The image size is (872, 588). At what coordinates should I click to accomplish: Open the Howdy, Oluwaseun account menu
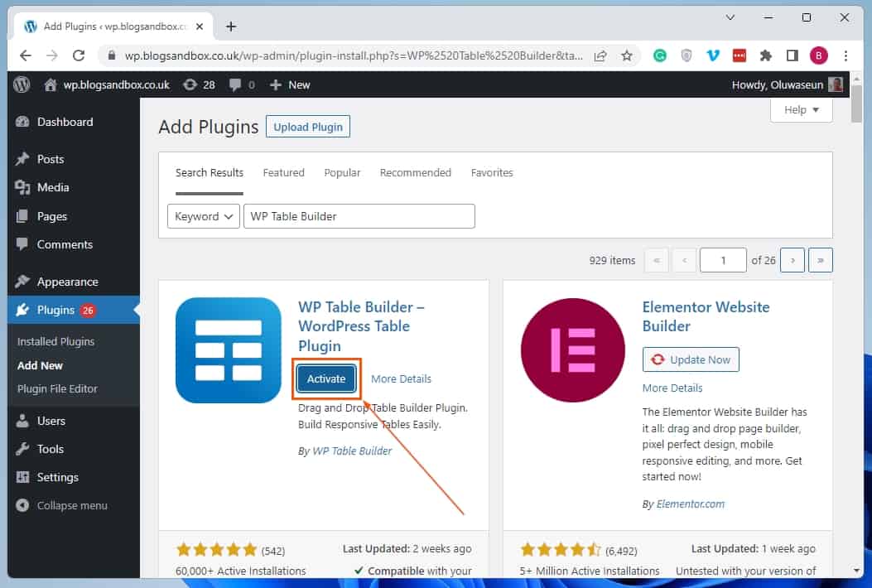(x=787, y=84)
